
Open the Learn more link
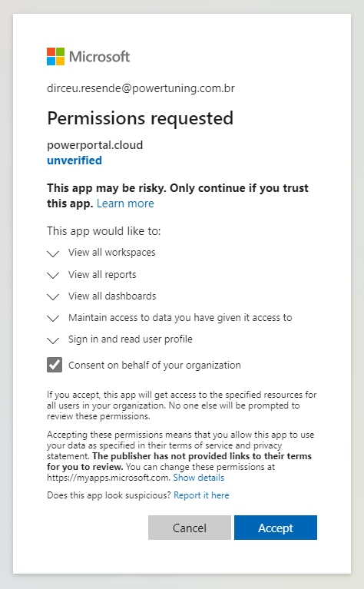(x=125, y=204)
